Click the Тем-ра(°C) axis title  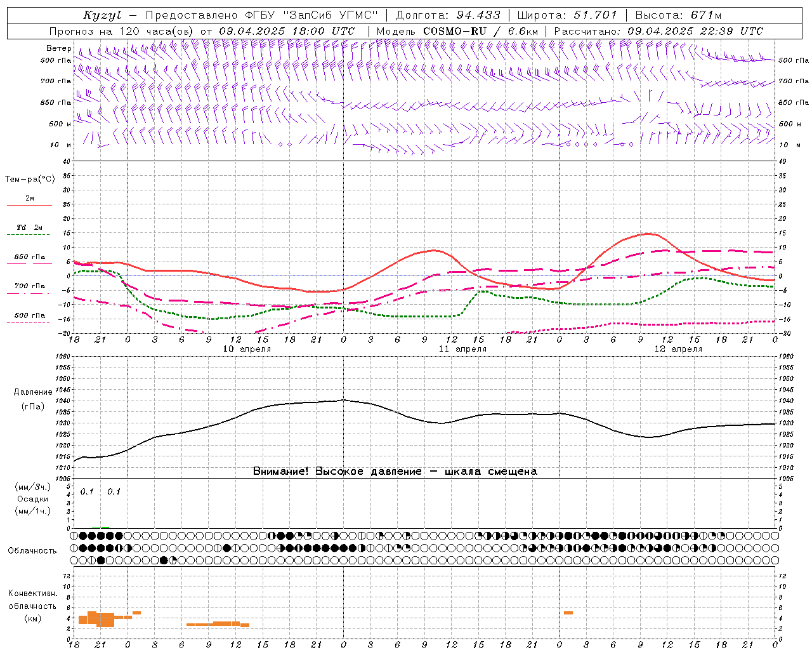tap(30, 180)
